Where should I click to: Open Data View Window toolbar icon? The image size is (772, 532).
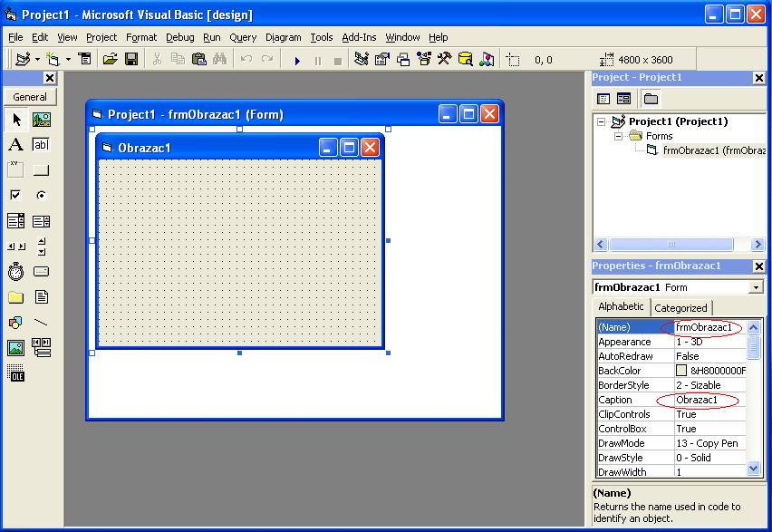[465, 60]
